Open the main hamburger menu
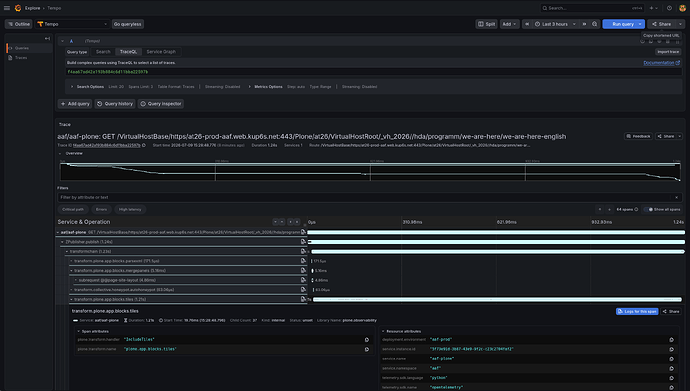 click(7, 8)
